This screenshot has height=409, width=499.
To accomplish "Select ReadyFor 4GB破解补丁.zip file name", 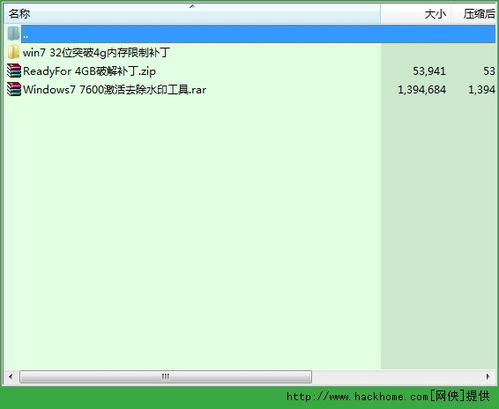I will click(x=89, y=71).
